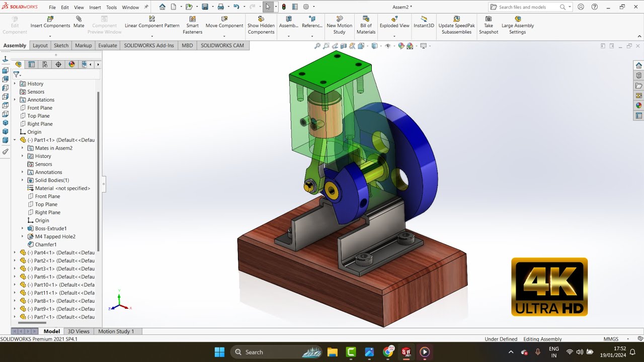
Task: Click Previous View icon
Action: click(335, 46)
